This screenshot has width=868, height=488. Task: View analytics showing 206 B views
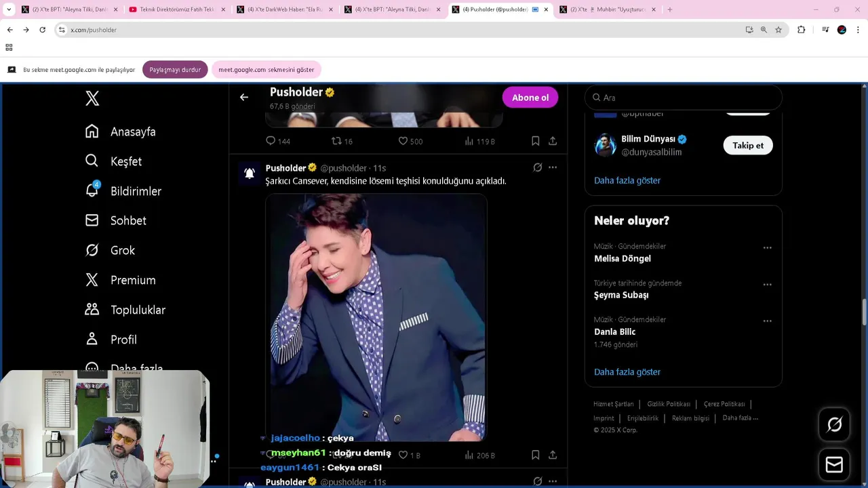click(x=479, y=455)
